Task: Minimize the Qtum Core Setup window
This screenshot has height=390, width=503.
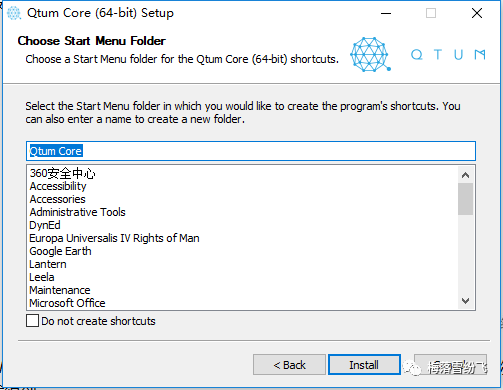Action: click(386, 13)
